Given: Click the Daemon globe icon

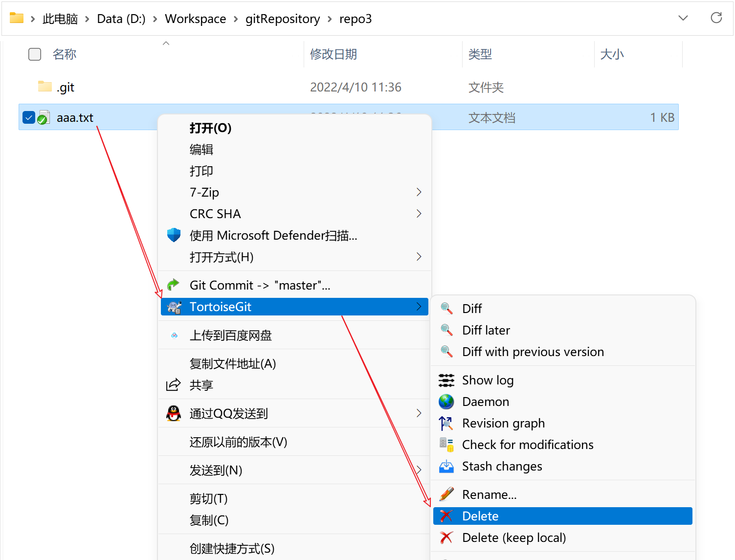Looking at the screenshot, I should (x=446, y=402).
